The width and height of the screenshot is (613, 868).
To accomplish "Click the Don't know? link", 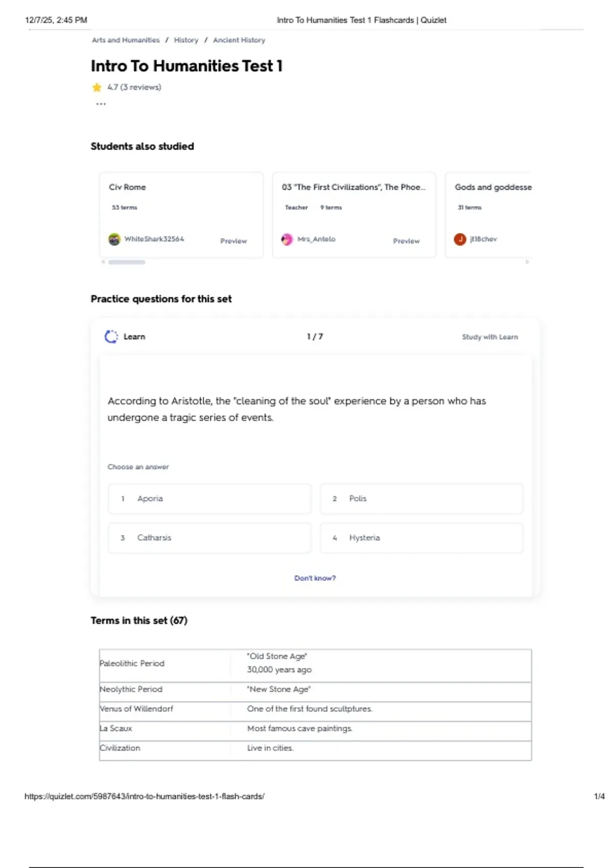I will (x=315, y=578).
